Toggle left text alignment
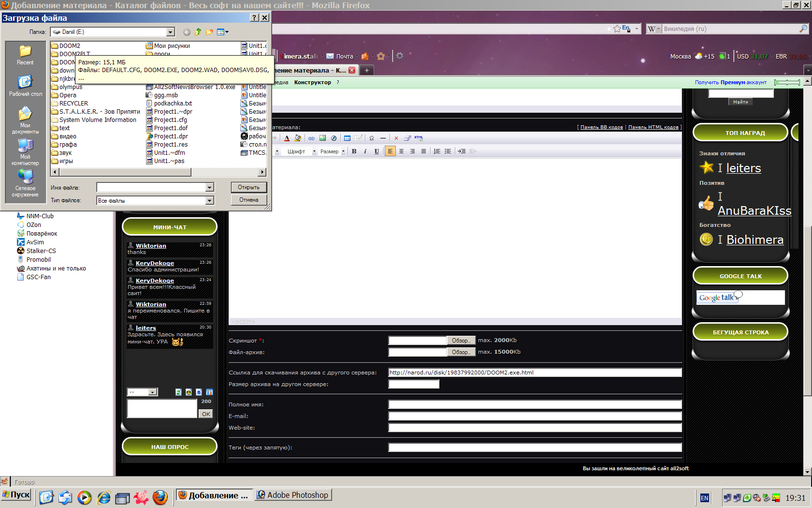 pos(390,151)
